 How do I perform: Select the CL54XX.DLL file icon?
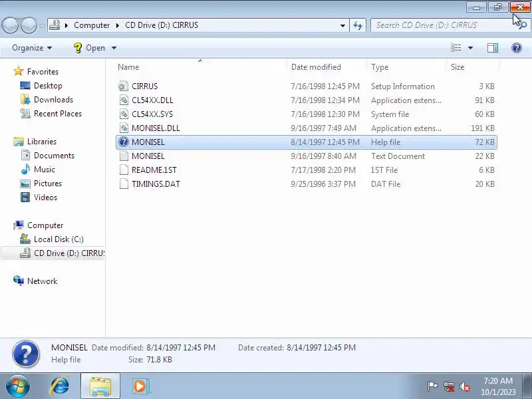124,100
